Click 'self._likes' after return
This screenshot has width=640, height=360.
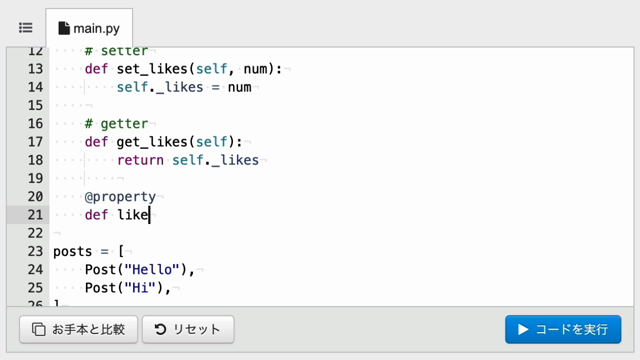[216, 160]
